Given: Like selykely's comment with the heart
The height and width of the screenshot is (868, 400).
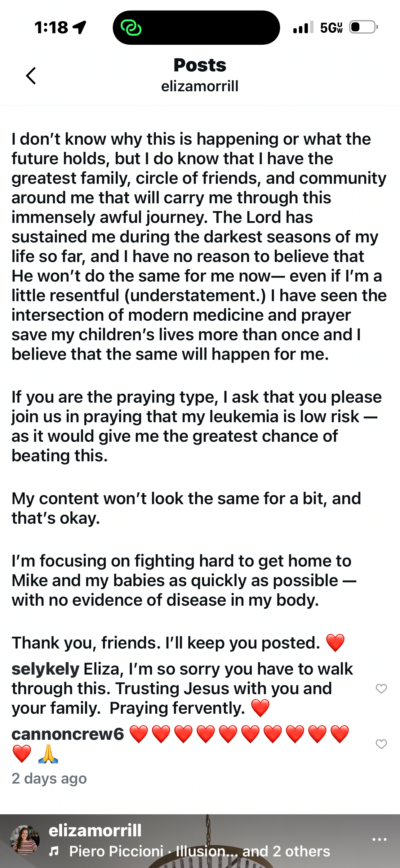Looking at the screenshot, I should [x=381, y=689].
